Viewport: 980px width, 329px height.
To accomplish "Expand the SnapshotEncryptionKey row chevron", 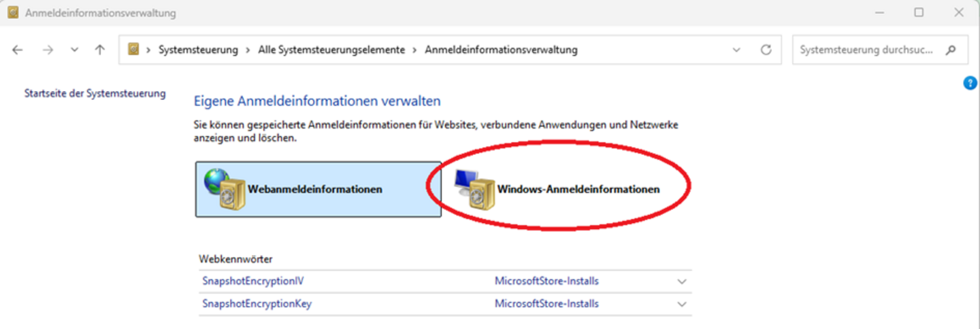I will point(683,305).
